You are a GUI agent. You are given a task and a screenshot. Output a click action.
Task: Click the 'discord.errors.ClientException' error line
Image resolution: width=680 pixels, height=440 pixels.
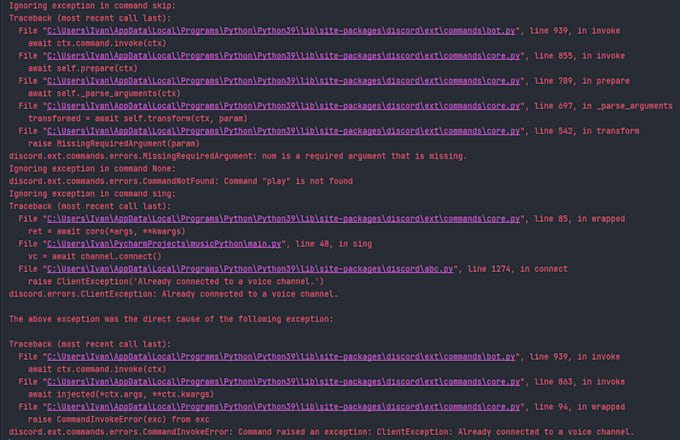point(173,294)
